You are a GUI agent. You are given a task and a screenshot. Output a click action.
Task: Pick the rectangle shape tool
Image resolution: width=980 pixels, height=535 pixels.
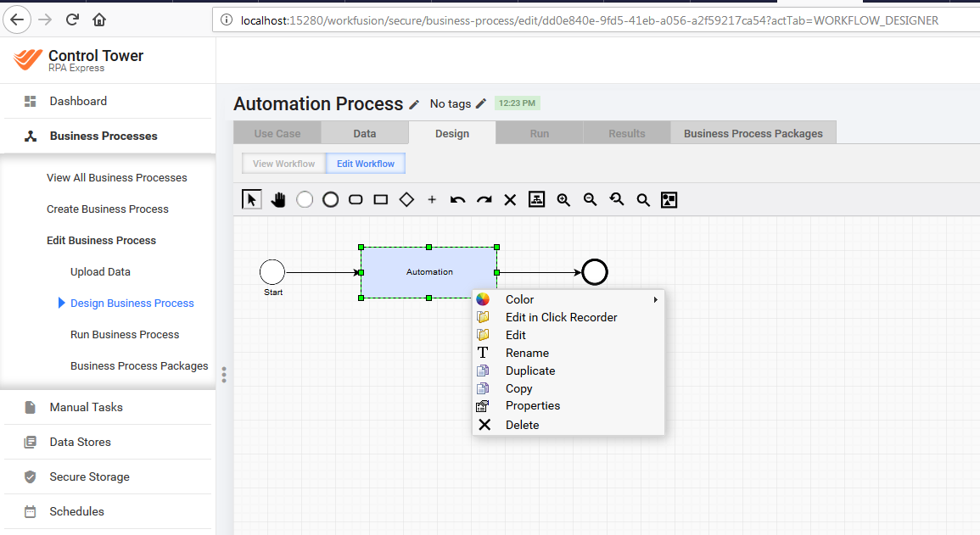(x=381, y=200)
